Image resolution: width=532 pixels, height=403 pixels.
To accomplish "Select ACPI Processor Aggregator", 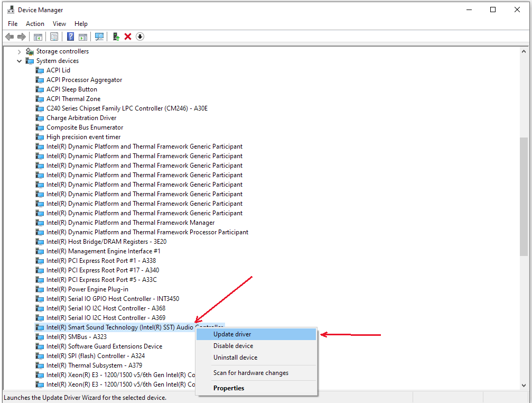I will [84, 80].
